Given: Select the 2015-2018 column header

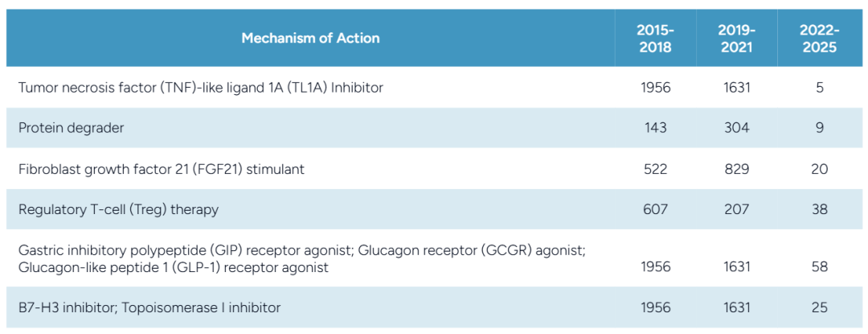Looking at the screenshot, I should pos(655,38).
